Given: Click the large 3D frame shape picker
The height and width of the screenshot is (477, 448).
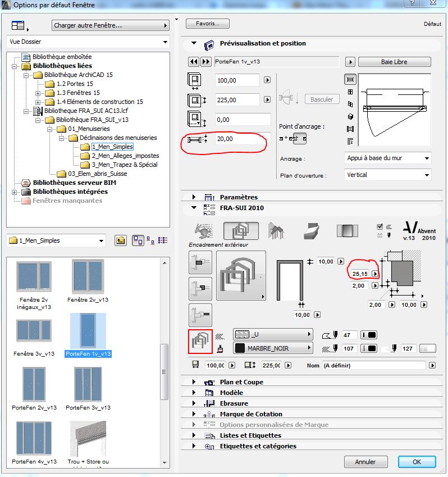Looking at the screenshot, I should click(241, 276).
